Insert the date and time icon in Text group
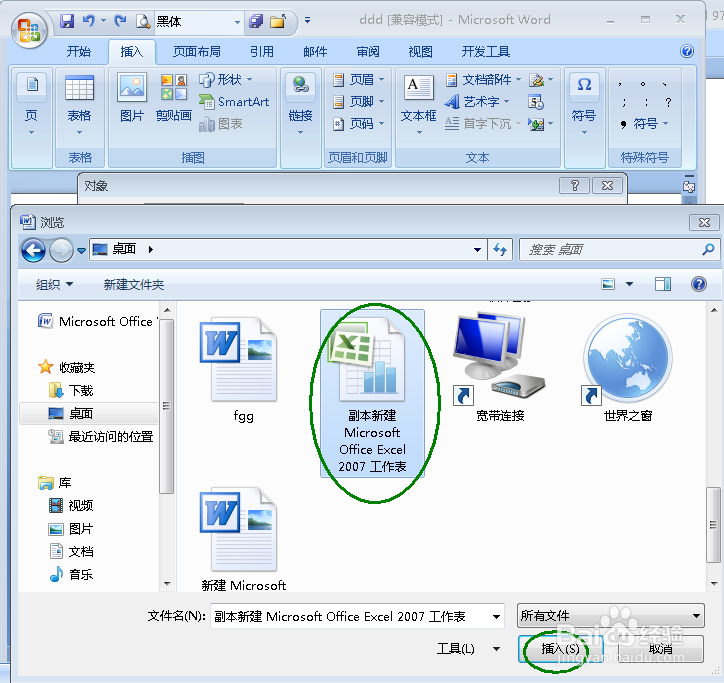The width and height of the screenshot is (724, 683). point(536,102)
